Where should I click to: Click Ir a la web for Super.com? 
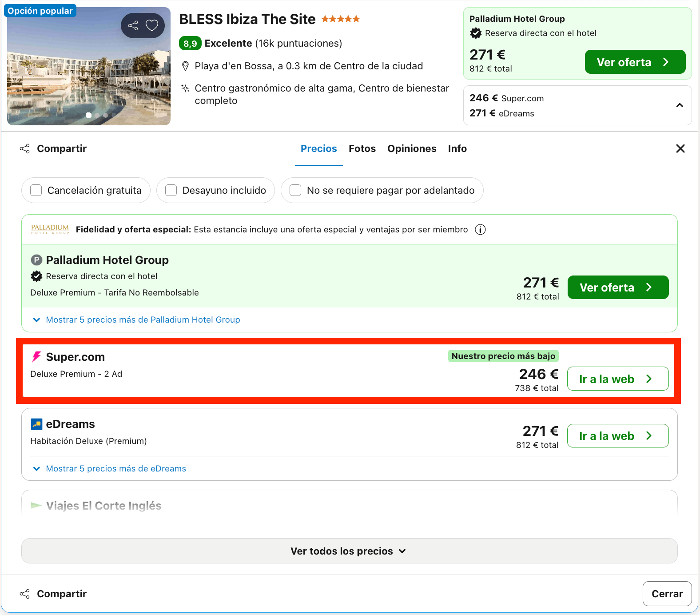click(x=618, y=379)
